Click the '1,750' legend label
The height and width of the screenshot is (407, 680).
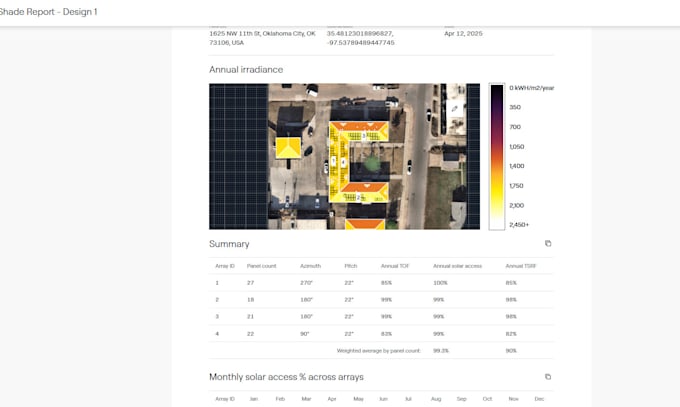click(517, 186)
